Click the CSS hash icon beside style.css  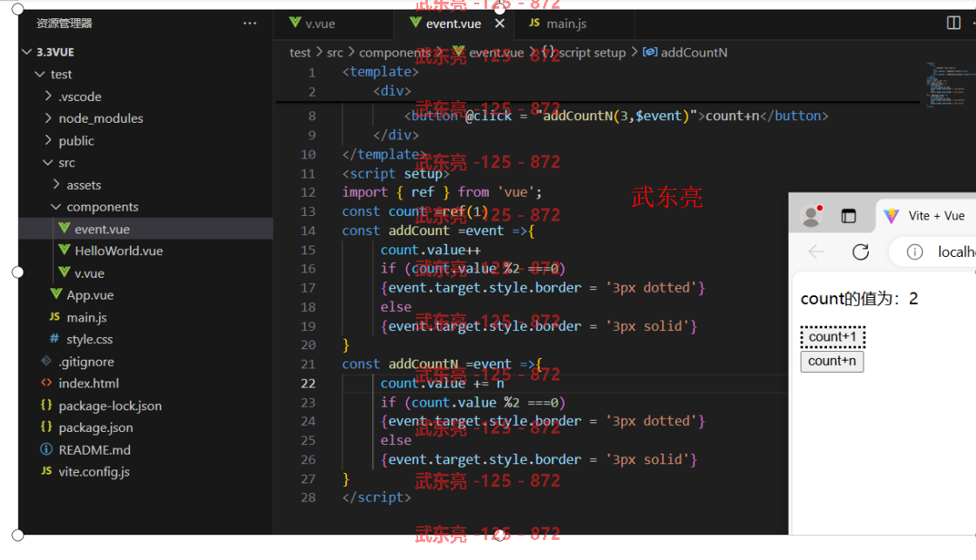pyautogui.click(x=54, y=339)
